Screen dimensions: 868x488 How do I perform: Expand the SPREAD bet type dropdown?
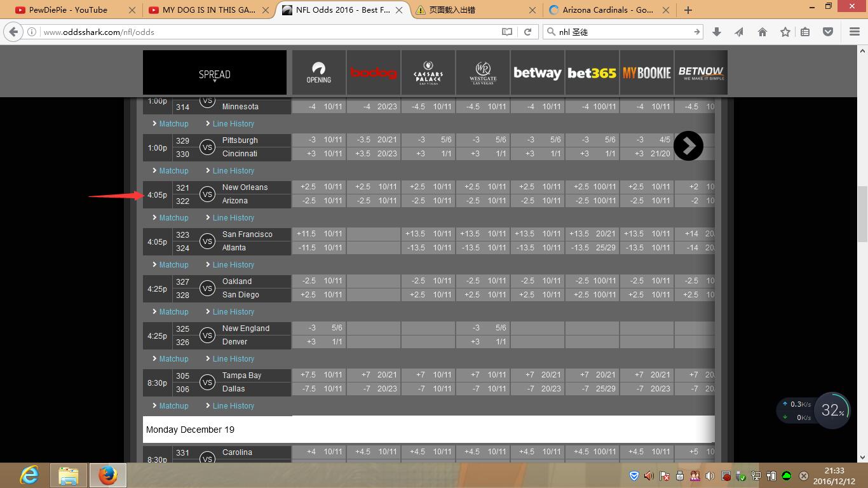click(x=214, y=75)
